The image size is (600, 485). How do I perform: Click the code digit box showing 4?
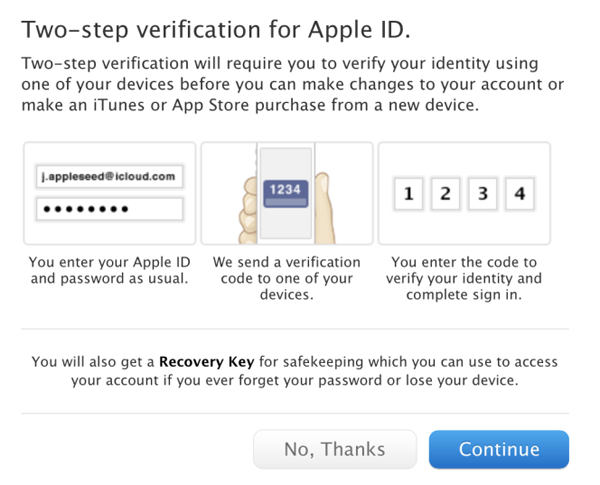(x=519, y=194)
